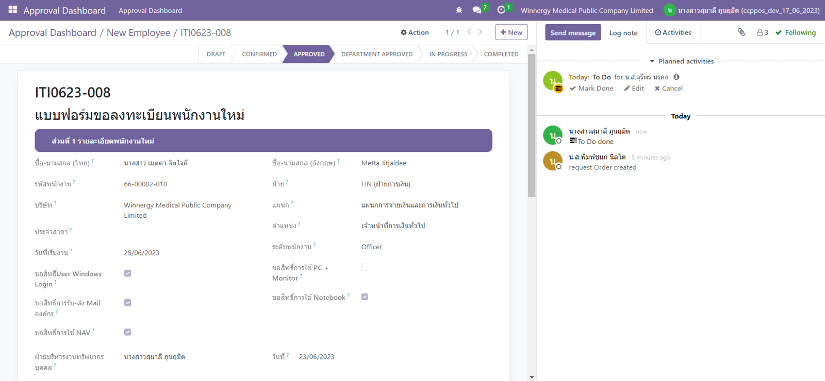Open the conversations chat icon
825x381 pixels.
477,10
